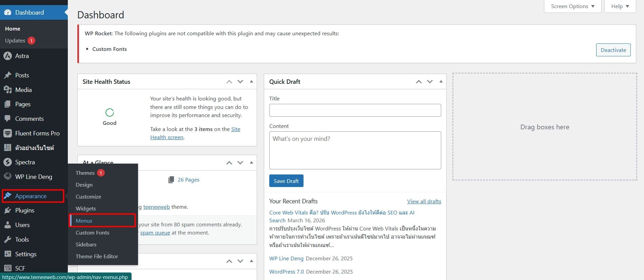The width and height of the screenshot is (644, 280).
Task: Click the Themes update count badge
Action: tap(101, 173)
